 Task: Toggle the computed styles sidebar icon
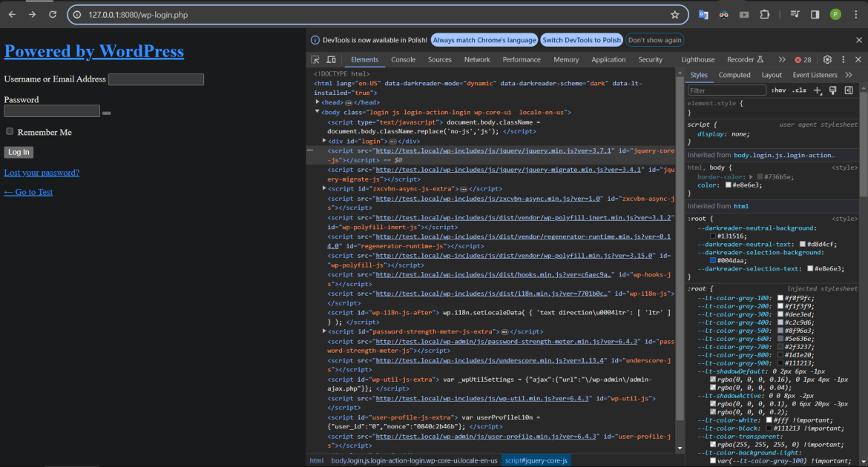(x=849, y=90)
